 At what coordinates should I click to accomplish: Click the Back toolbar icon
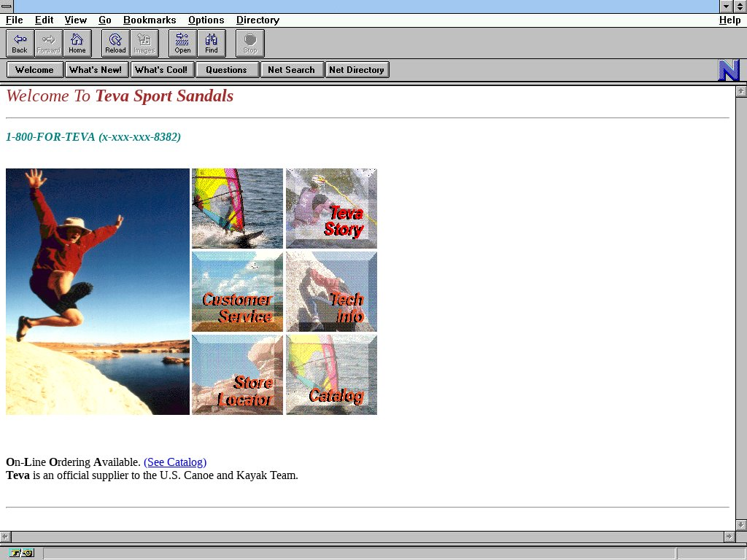(20, 43)
